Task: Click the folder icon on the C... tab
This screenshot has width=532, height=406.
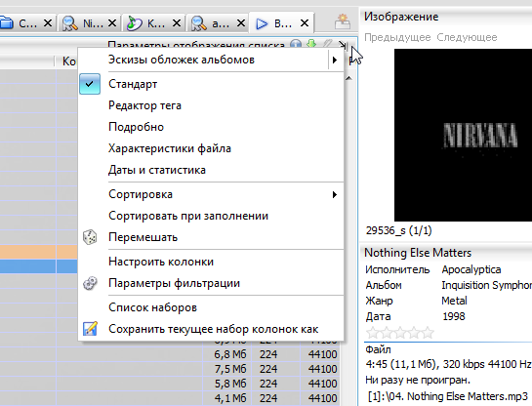Action: pyautogui.click(x=6, y=23)
